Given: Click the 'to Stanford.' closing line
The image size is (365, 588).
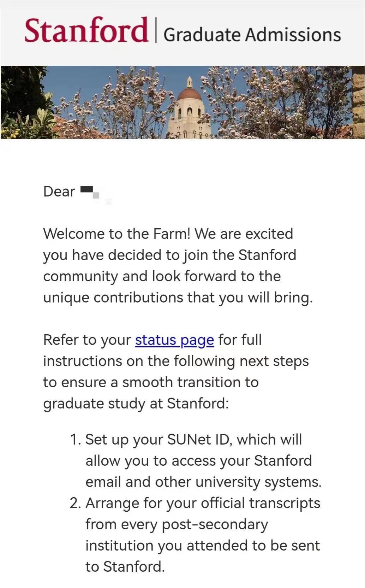Looking at the screenshot, I should click(125, 567).
